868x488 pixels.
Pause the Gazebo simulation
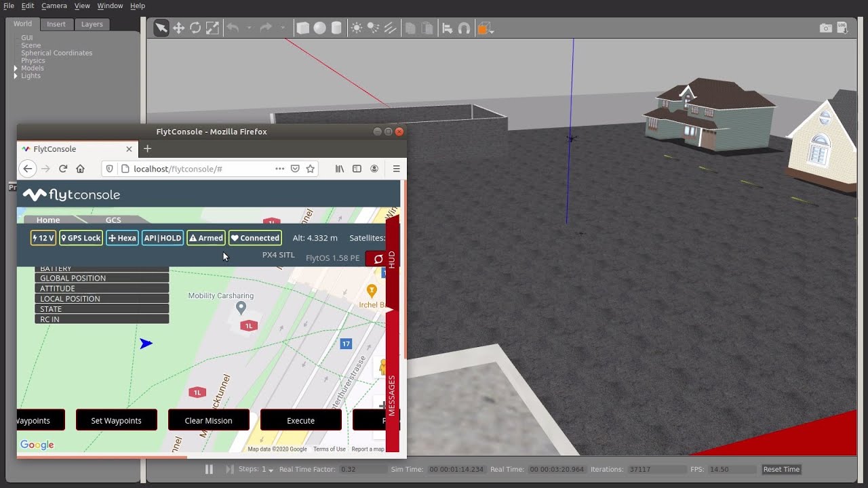pyautogui.click(x=209, y=469)
